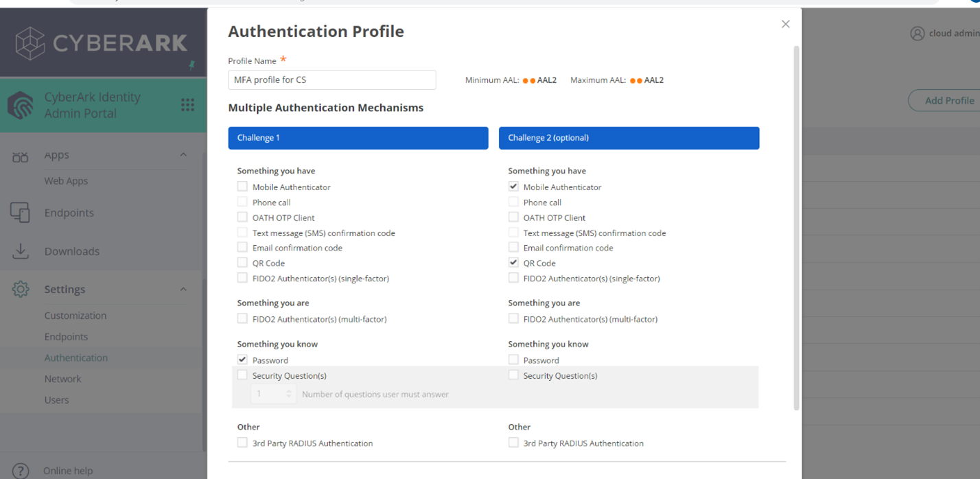This screenshot has height=479, width=980.
Task: Open Users under Settings
Action: point(56,400)
